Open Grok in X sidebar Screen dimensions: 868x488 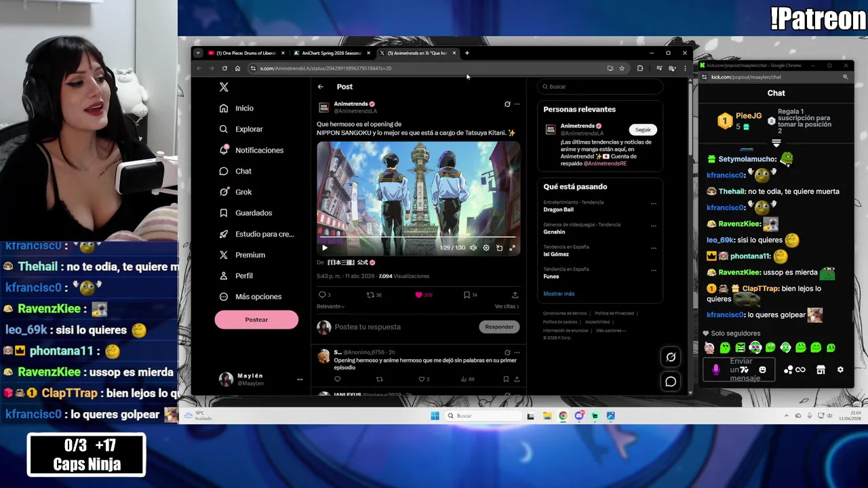[x=235, y=192]
